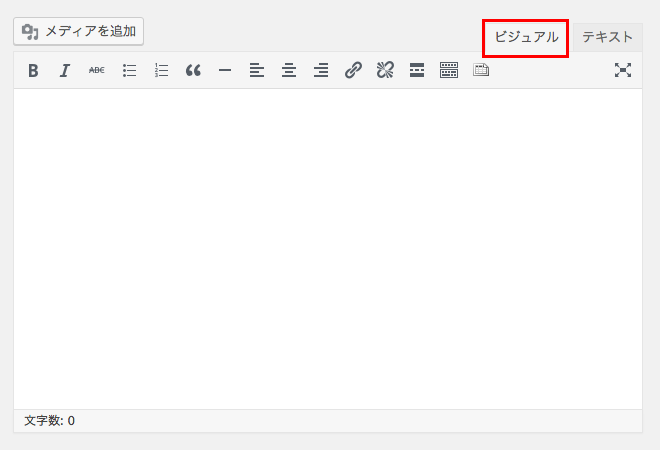
Task: Align text center
Action: [x=289, y=70]
